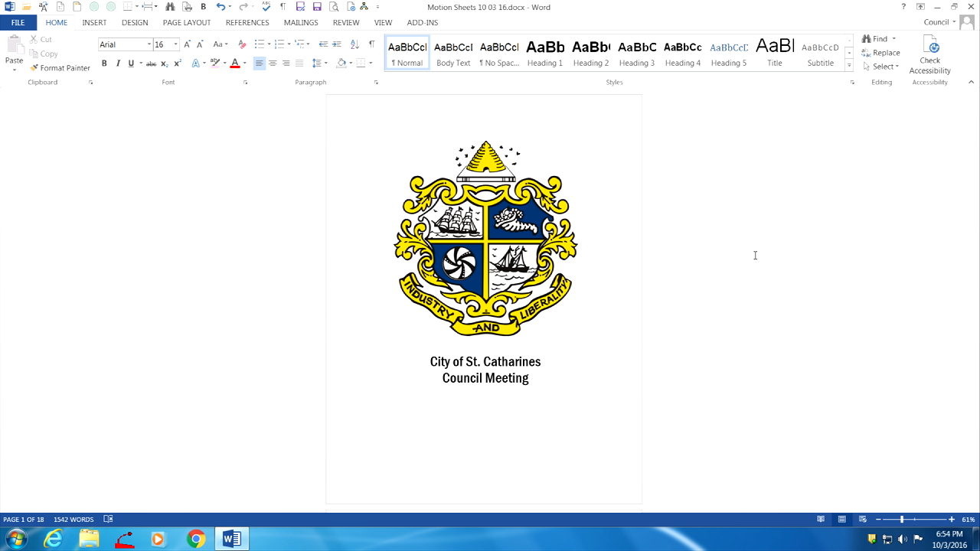Click the Increase Indent icon
Screen dimensions: 980x551
point(336,44)
